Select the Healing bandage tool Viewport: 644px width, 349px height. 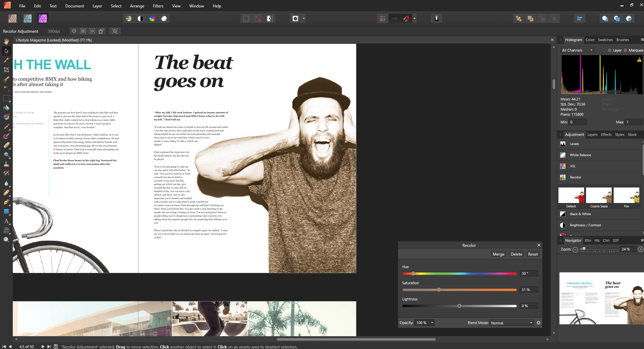tap(6, 193)
